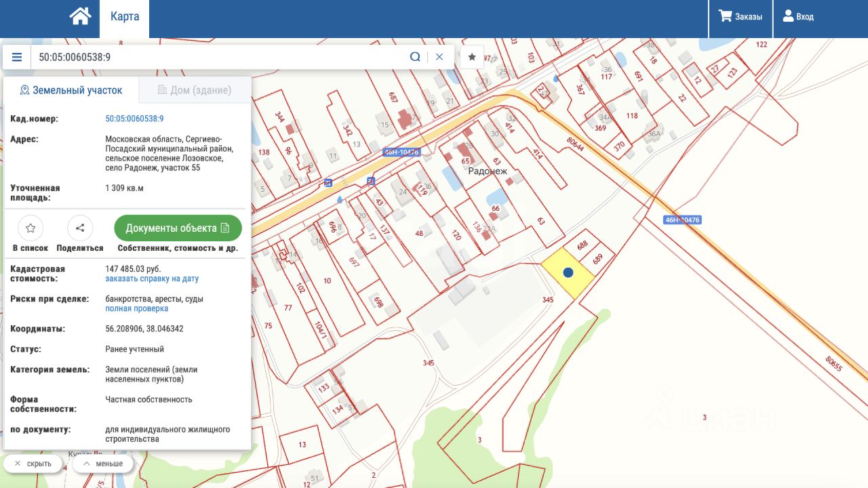
Task: Open the Заказы cart
Action: pyautogui.click(x=741, y=17)
